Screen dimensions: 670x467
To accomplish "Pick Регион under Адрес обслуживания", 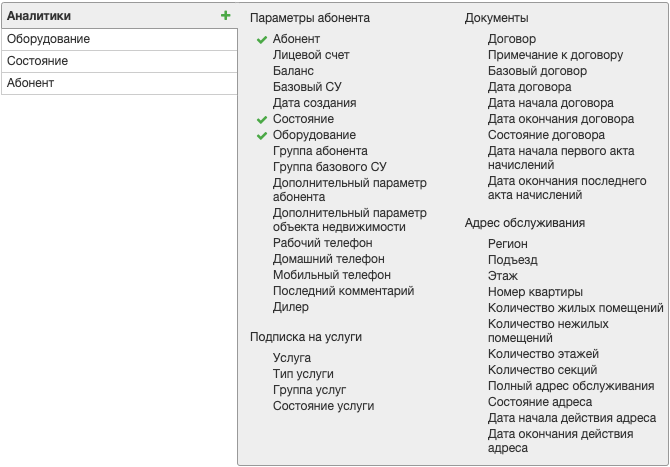I will point(508,244).
